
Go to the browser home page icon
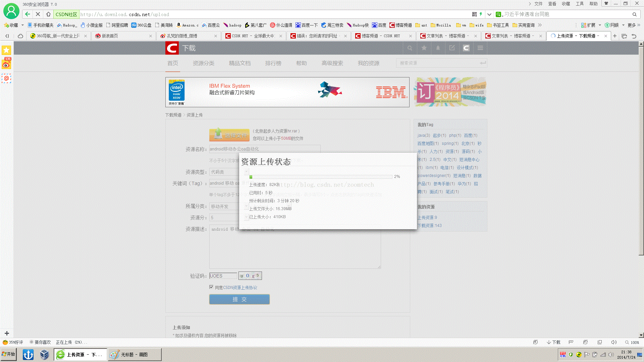pyautogui.click(x=48, y=14)
